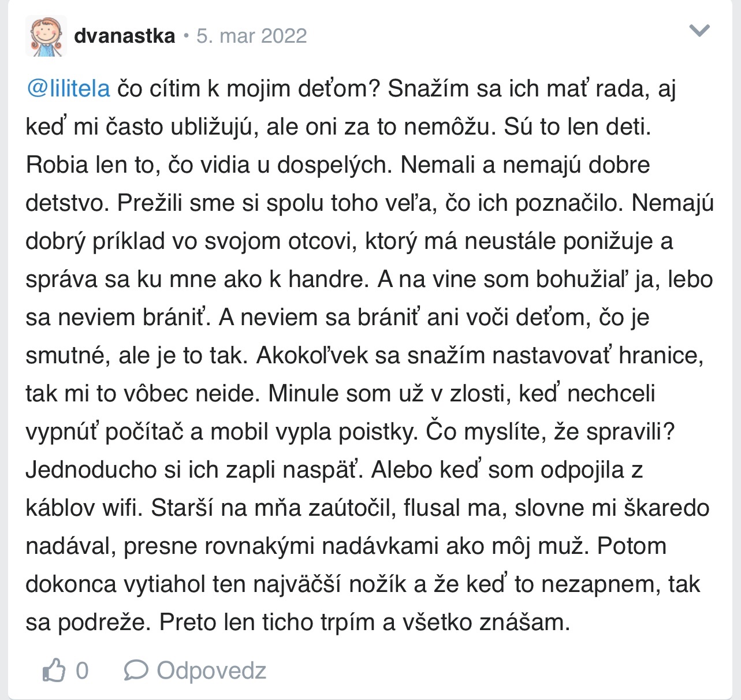Click the word "poistky" in the post
This screenshot has height=700, width=741.
(x=375, y=431)
